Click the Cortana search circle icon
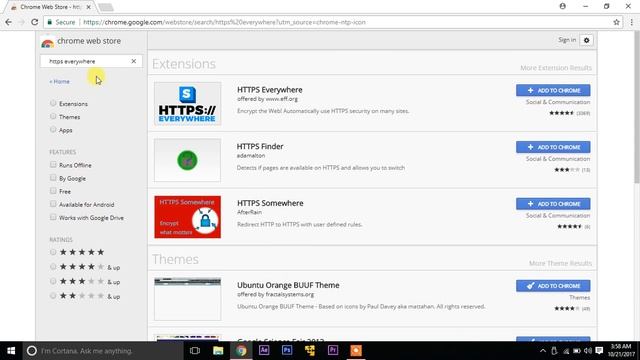The width and height of the screenshot is (640, 360). (31, 351)
